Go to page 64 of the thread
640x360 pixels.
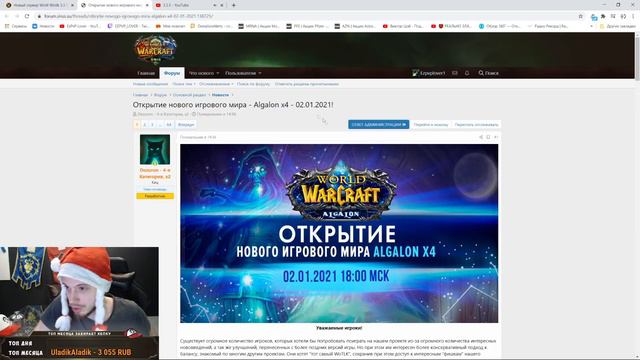(169, 124)
